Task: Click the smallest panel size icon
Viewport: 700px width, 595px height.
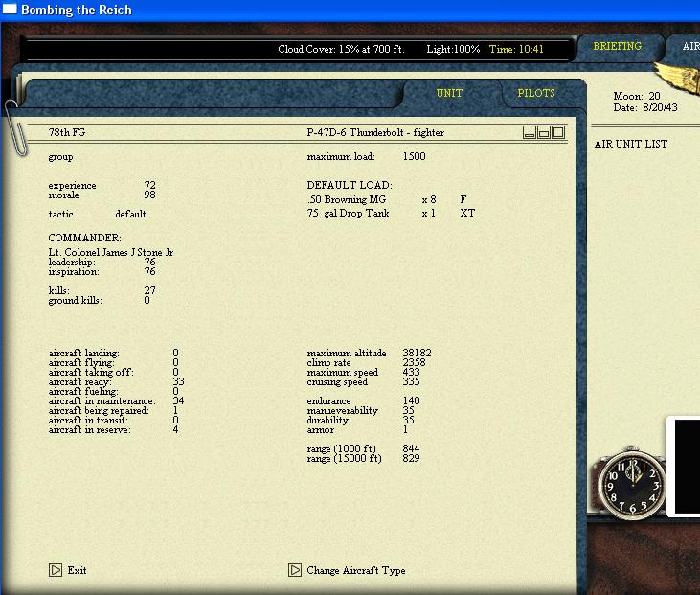Action: (x=530, y=132)
